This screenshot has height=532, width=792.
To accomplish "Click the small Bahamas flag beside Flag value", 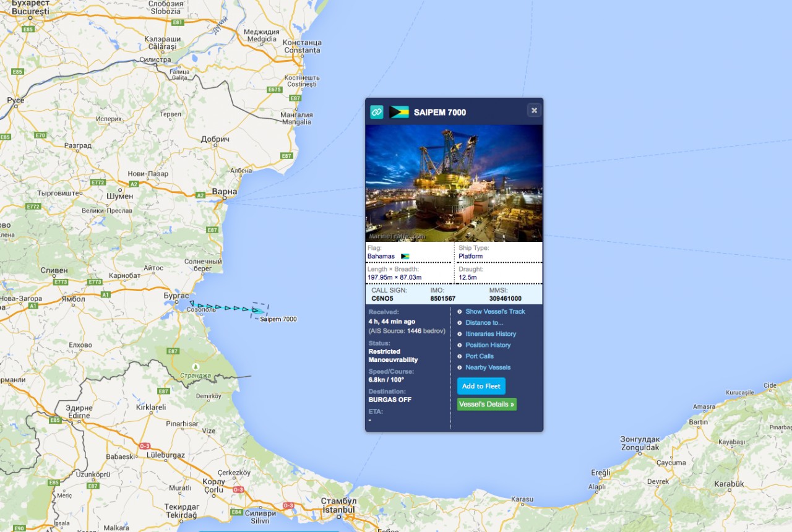I will 405,256.
